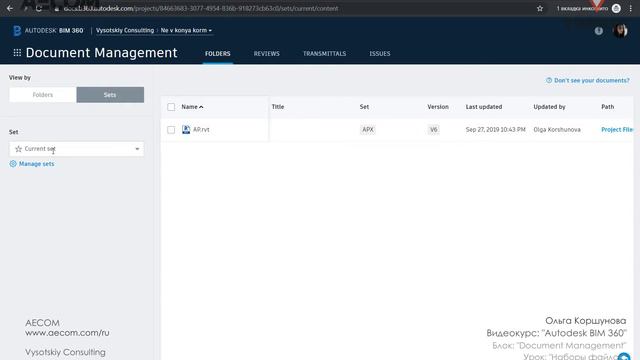Click the Updated by column header
Screen dimensions: 640x360
coord(549,107)
